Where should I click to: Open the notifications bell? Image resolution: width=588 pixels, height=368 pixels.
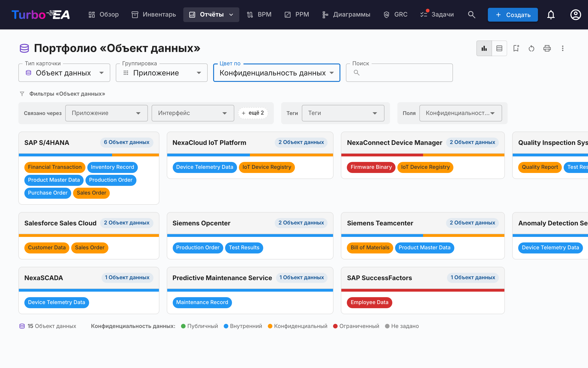coord(551,14)
